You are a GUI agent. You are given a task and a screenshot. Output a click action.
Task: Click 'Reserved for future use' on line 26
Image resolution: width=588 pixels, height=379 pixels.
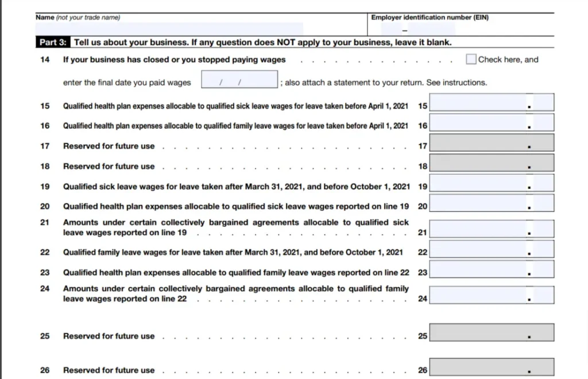click(109, 370)
